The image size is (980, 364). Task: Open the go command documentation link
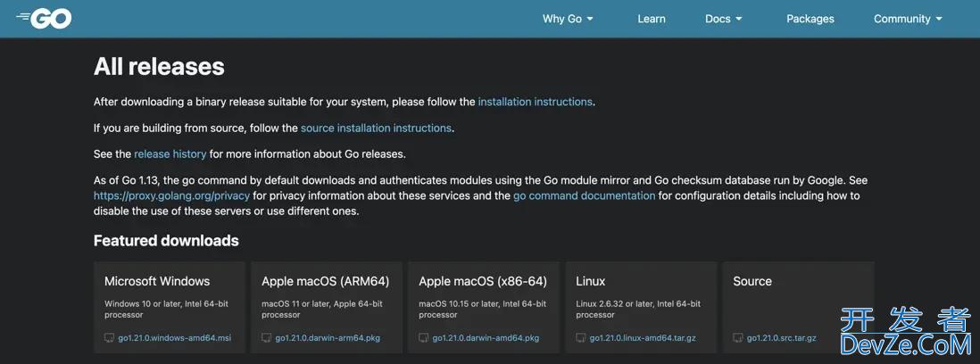click(x=585, y=195)
